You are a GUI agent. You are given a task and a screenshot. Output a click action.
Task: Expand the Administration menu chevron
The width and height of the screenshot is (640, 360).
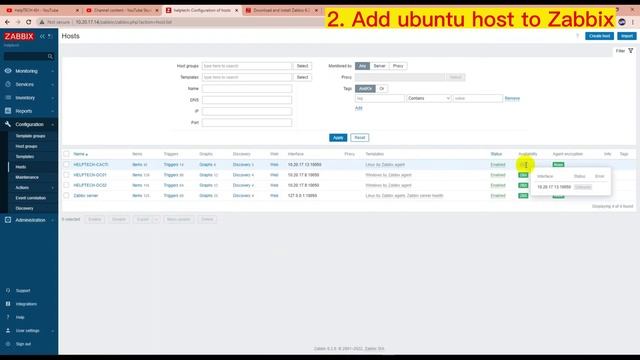point(53,220)
